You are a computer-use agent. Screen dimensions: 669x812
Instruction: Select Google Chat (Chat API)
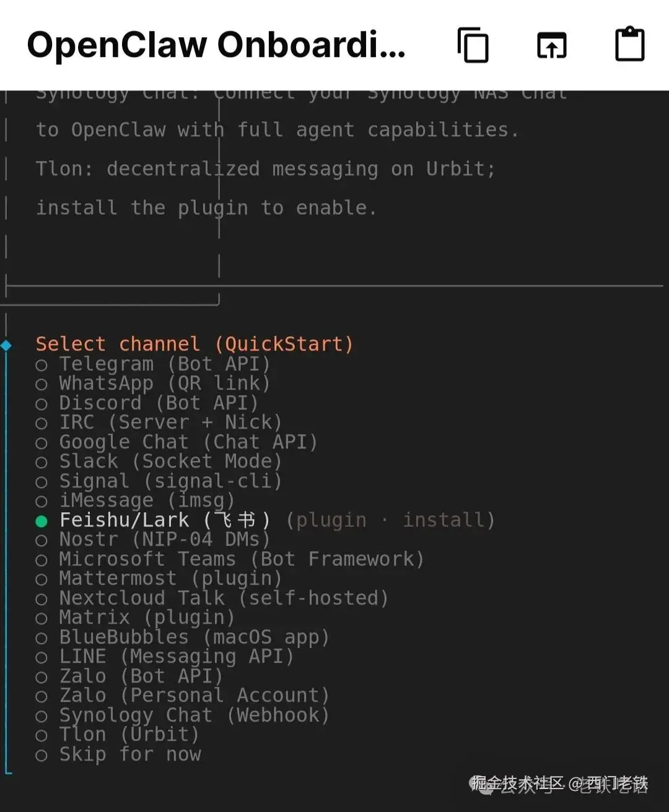pyautogui.click(x=188, y=442)
